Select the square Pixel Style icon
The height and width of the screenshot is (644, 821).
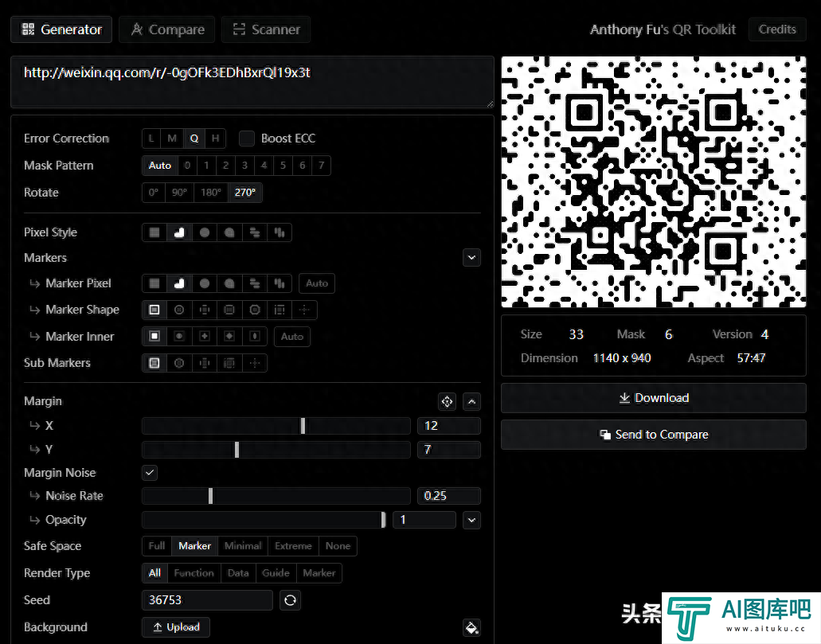coord(154,232)
